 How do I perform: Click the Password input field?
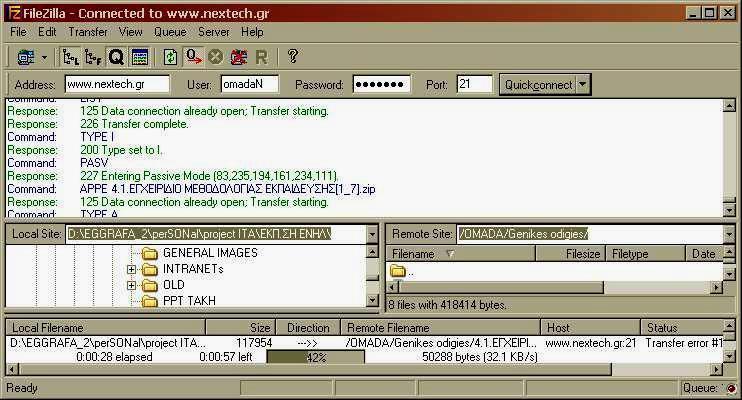tap(381, 84)
